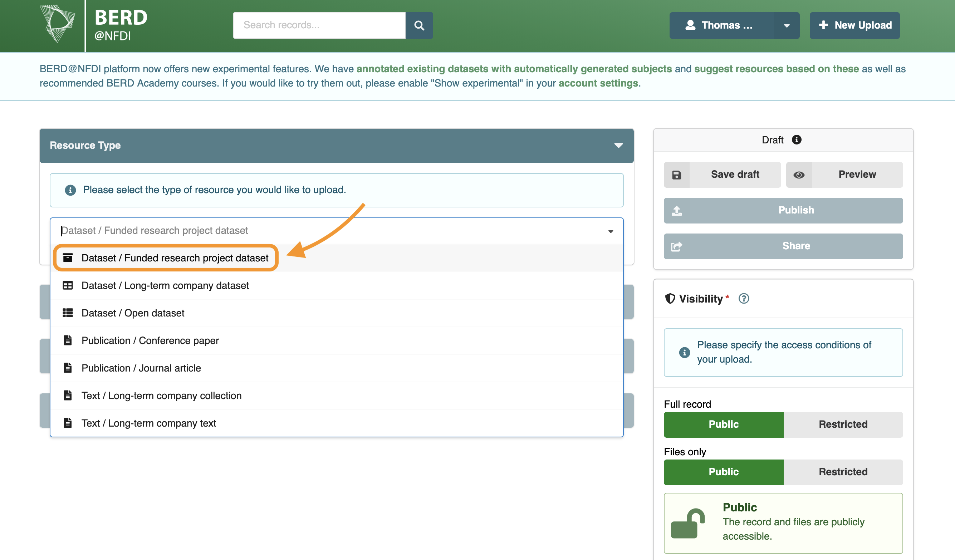Click the list icon beside Open dataset
Viewport: 955px width, 560px height.
pos(68,313)
